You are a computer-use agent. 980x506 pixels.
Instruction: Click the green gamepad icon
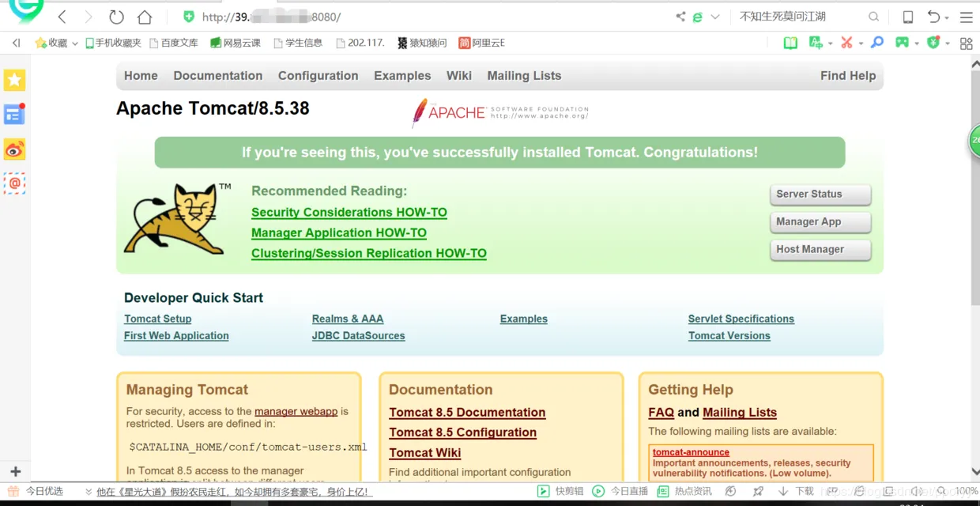coord(902,43)
